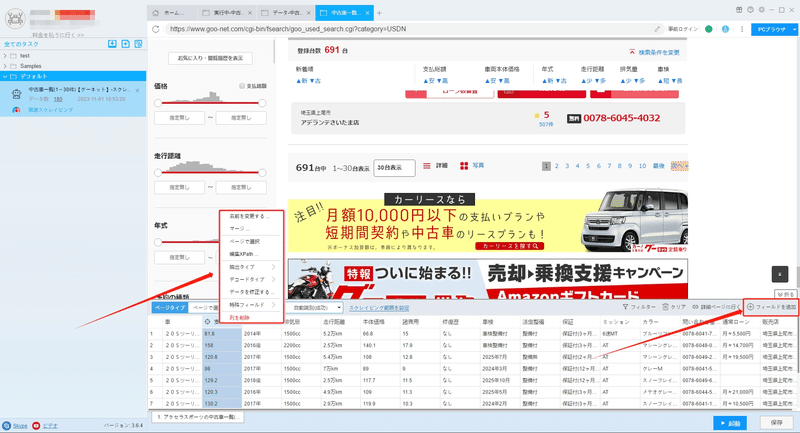Expand デコードタイプ submenu
Viewport: 800px width, 433px height.
point(252,279)
